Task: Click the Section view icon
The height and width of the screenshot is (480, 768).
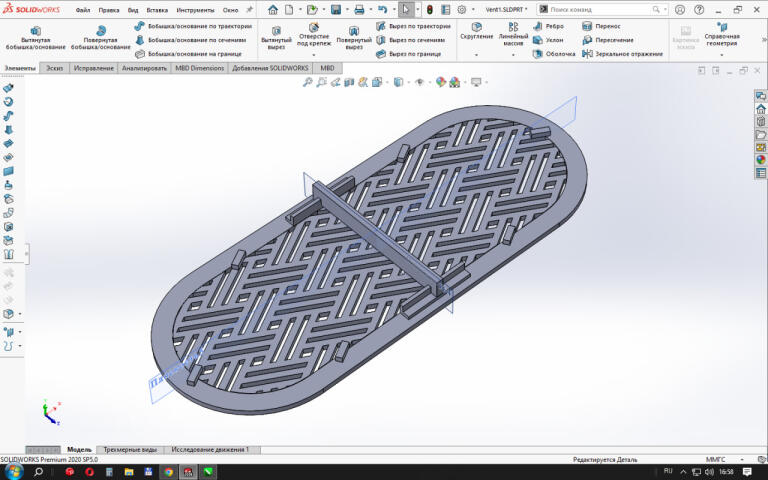Action: pyautogui.click(x=349, y=82)
